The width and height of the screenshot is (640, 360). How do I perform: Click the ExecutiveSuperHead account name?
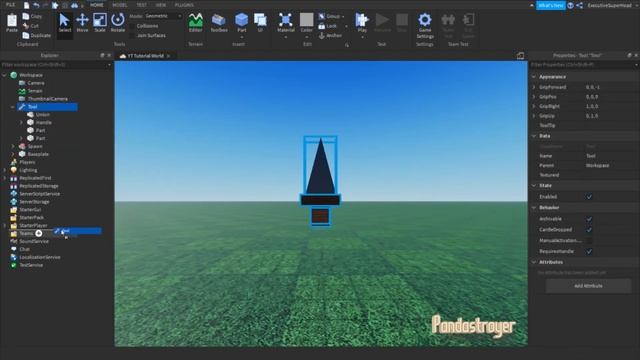pyautogui.click(x=609, y=5)
